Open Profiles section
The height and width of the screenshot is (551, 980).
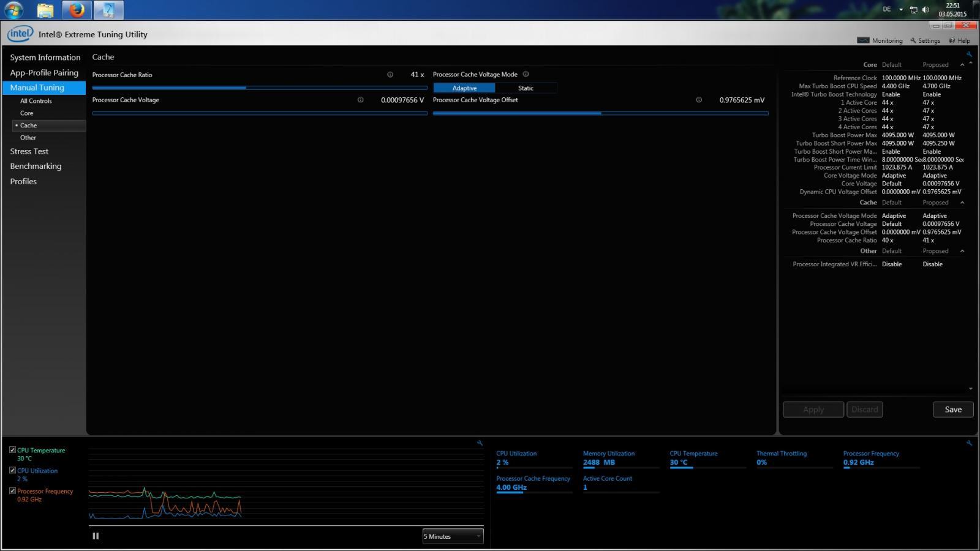click(23, 181)
